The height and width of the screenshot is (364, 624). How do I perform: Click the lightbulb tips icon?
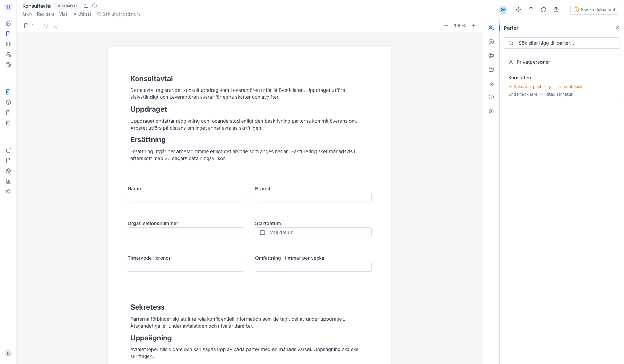pyautogui.click(x=531, y=10)
